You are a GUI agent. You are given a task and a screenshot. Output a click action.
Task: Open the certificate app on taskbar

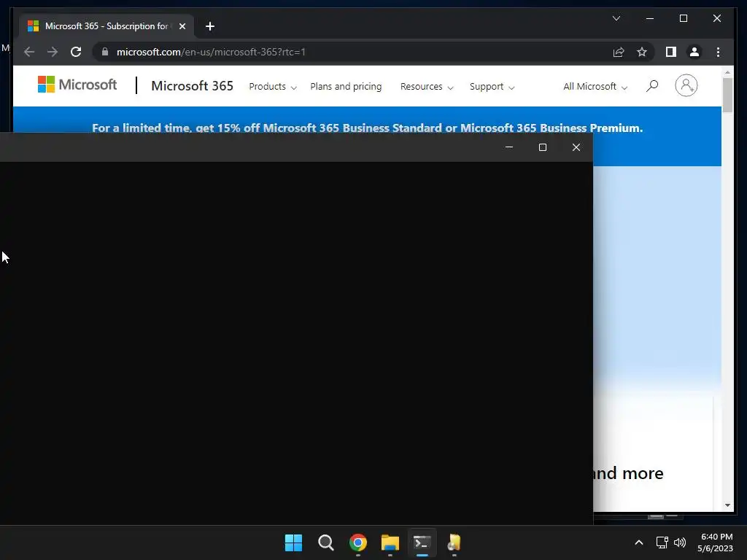pyautogui.click(x=454, y=542)
